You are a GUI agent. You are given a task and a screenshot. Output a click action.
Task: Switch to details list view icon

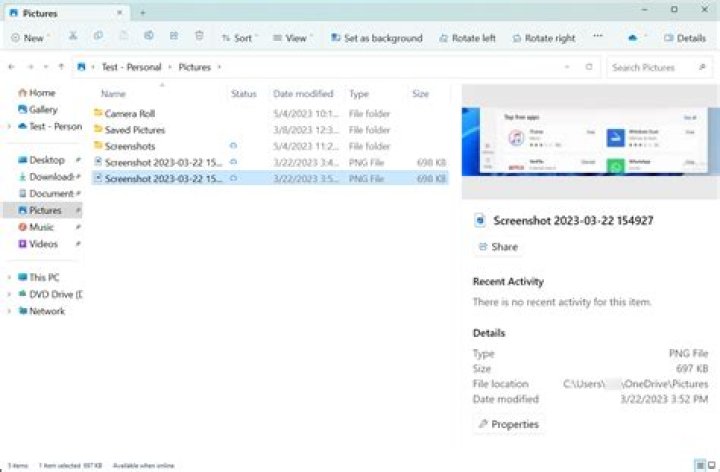click(700, 466)
